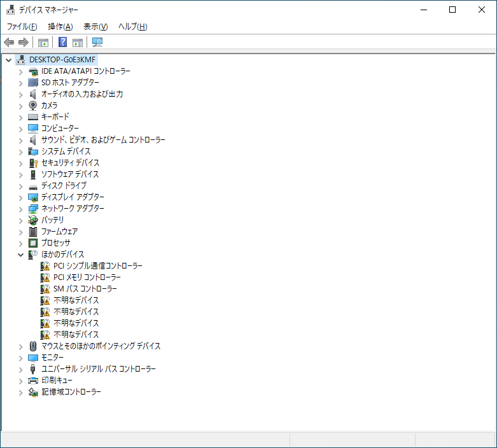
Task: Click the processor category icon
Action: [33, 243]
